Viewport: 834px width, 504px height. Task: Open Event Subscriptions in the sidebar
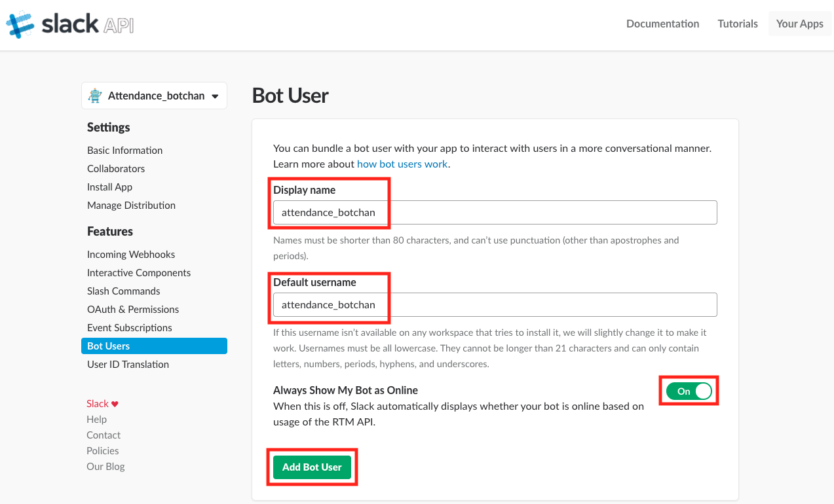pos(130,327)
